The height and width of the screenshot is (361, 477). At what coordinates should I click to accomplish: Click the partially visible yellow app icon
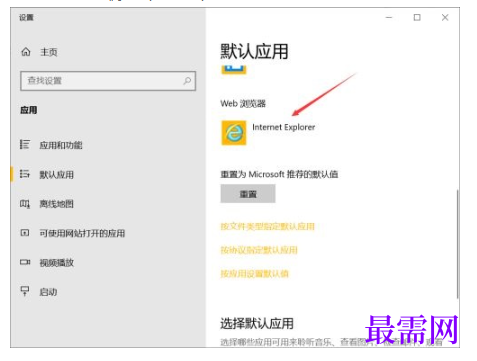(234, 69)
